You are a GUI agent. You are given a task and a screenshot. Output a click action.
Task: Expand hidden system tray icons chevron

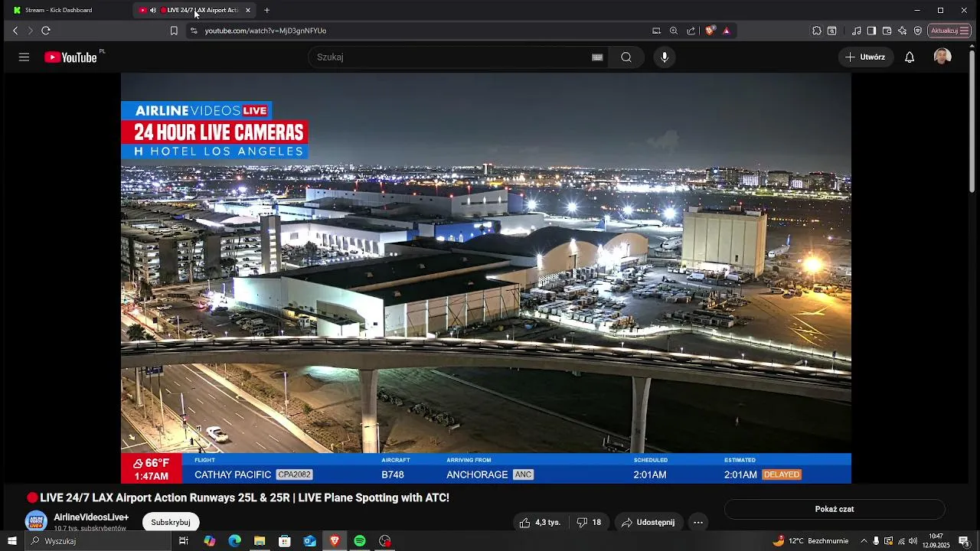coord(864,541)
